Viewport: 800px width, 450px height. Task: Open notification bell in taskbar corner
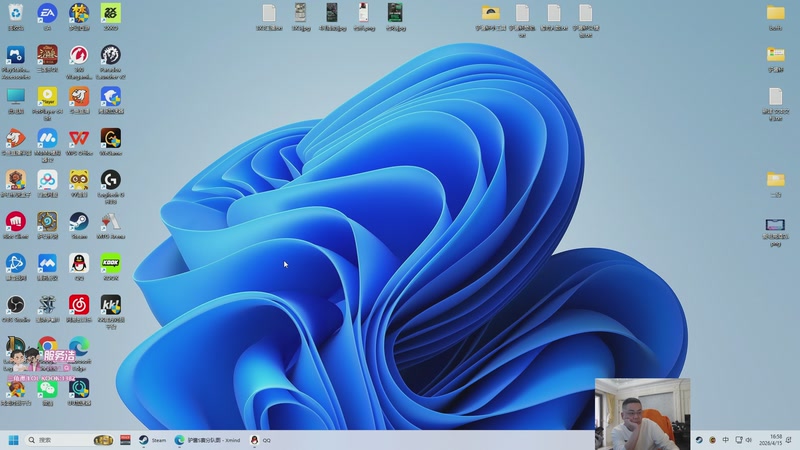coord(789,440)
